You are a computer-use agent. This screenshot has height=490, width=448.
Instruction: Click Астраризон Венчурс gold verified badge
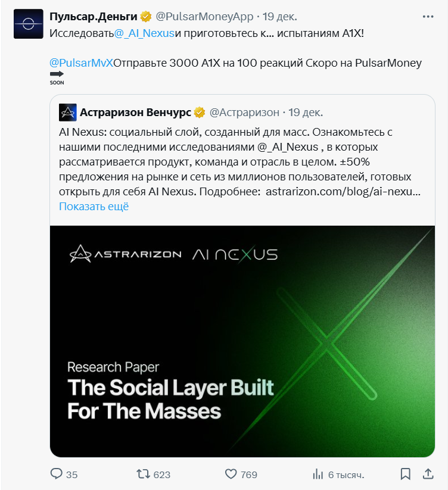pos(200,113)
